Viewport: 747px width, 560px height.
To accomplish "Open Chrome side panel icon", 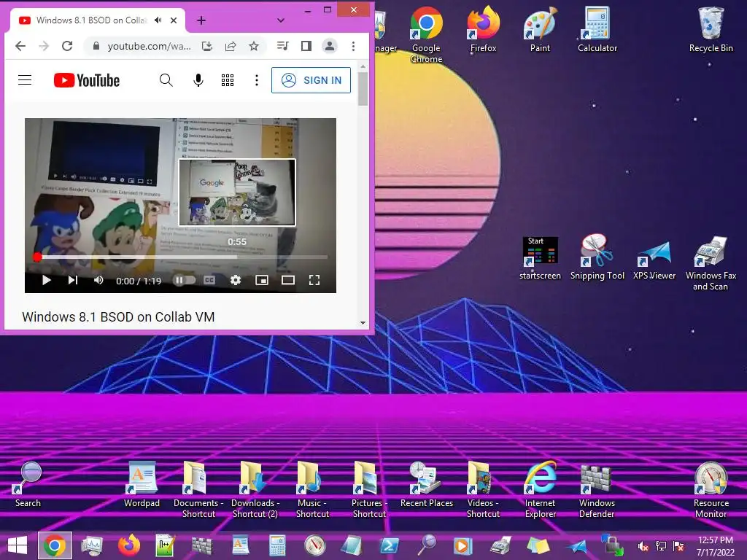I will coord(306,46).
